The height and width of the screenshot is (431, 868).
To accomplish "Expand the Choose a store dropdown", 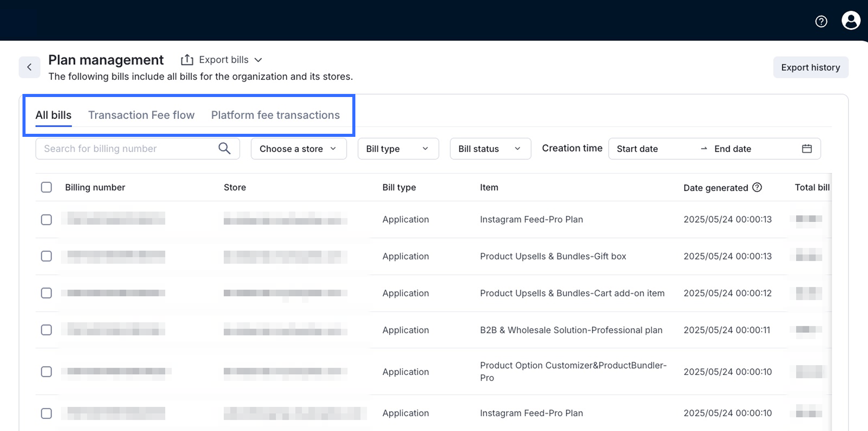I will pyautogui.click(x=298, y=149).
